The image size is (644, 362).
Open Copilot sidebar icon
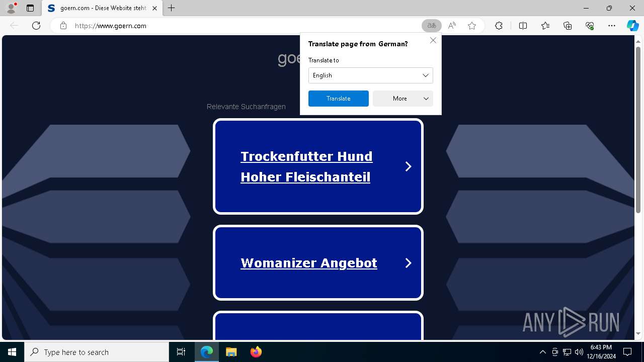coord(632,26)
